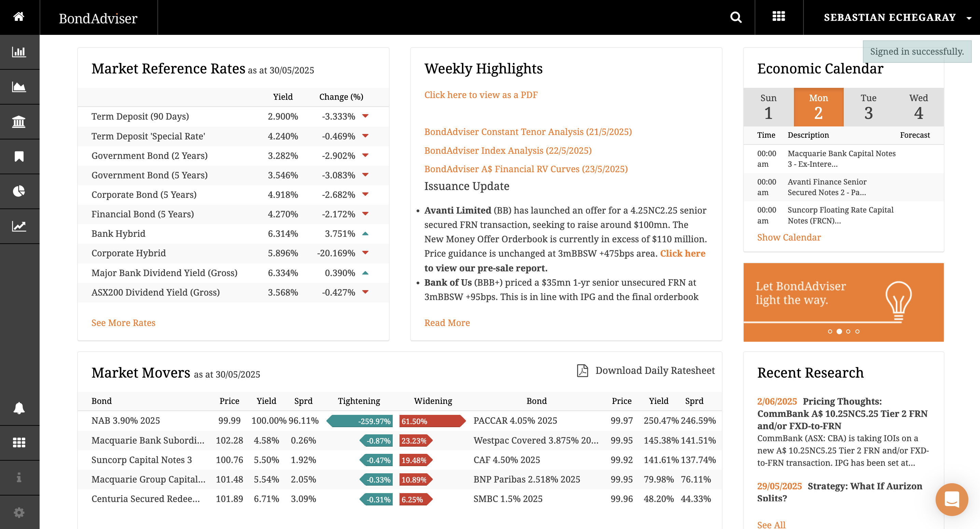Open the grid apps icon in sidebar
The width and height of the screenshot is (980, 529).
point(19,443)
